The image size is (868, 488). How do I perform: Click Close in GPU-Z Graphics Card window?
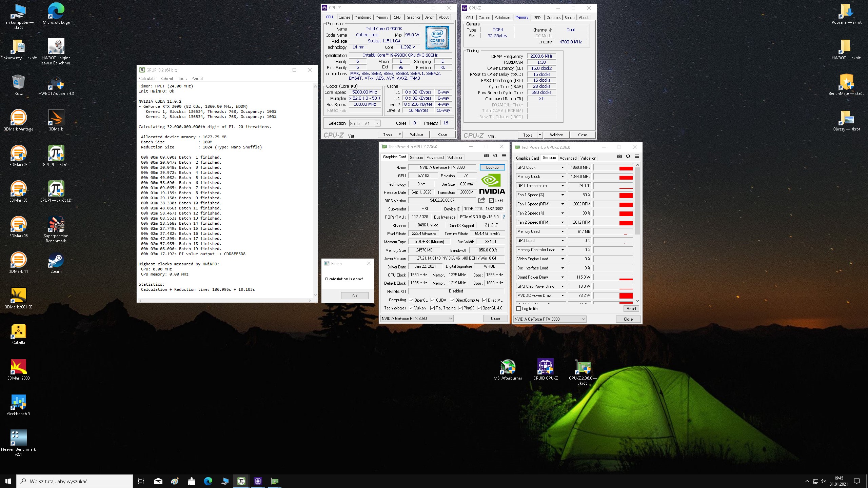(x=495, y=318)
